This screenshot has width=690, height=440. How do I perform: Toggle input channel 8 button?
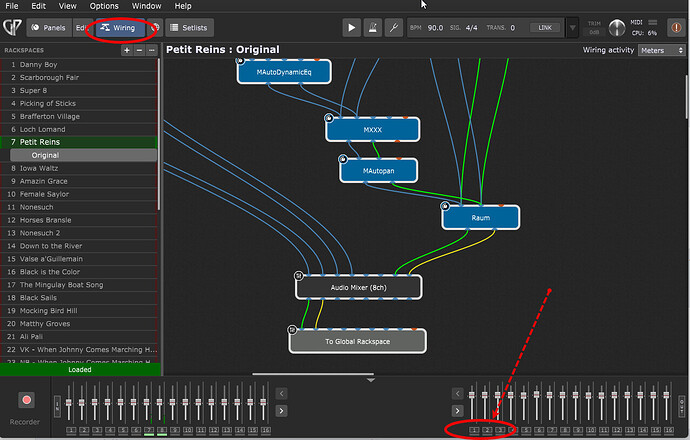coord(162,430)
